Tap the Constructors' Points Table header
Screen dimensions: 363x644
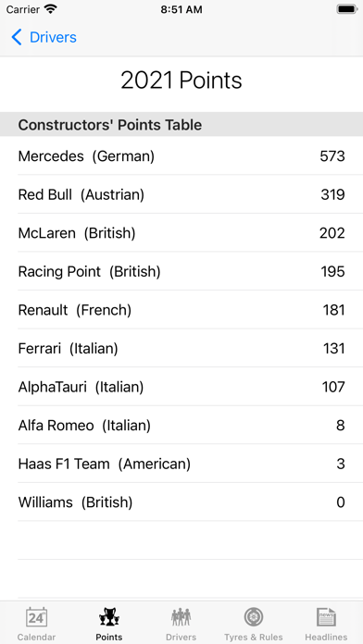181,124
